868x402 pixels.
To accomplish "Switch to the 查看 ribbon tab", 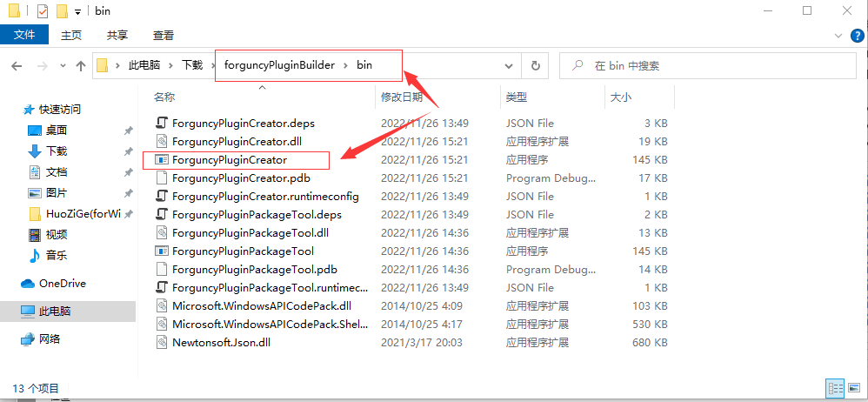I will tap(164, 35).
